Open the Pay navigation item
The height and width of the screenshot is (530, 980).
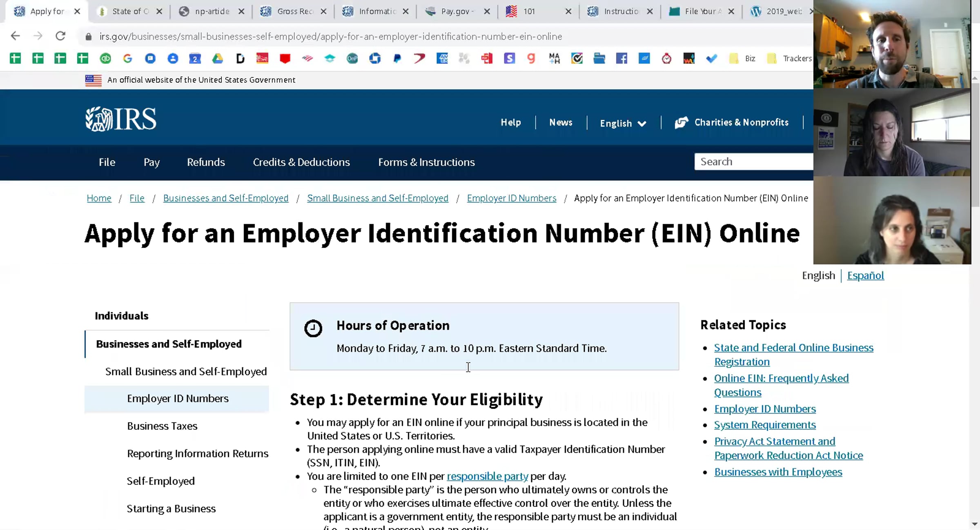point(151,162)
